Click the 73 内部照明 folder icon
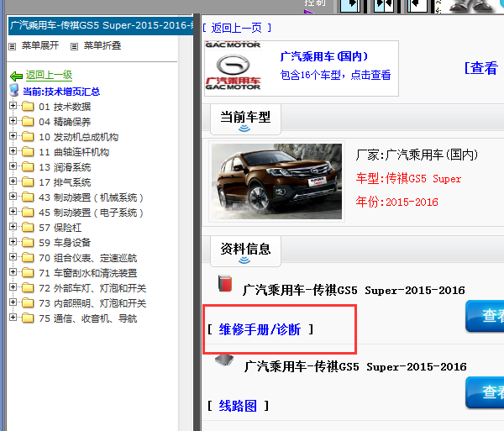 tap(28, 302)
